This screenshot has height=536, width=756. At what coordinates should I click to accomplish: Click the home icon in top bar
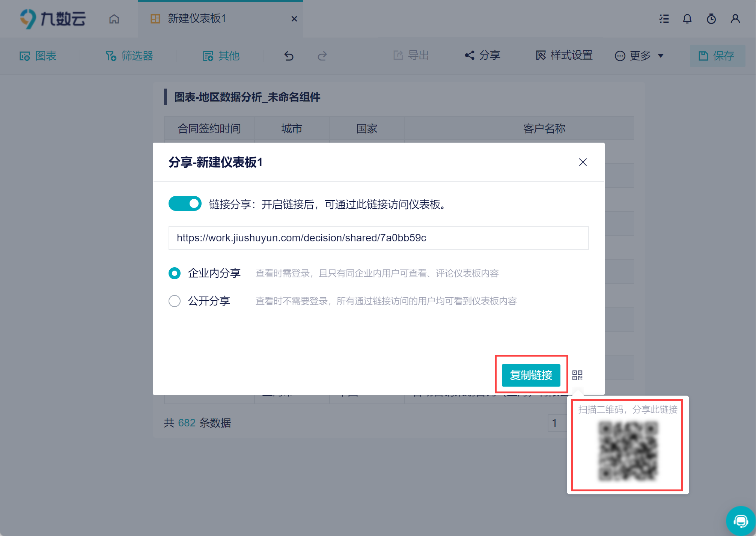click(x=114, y=19)
